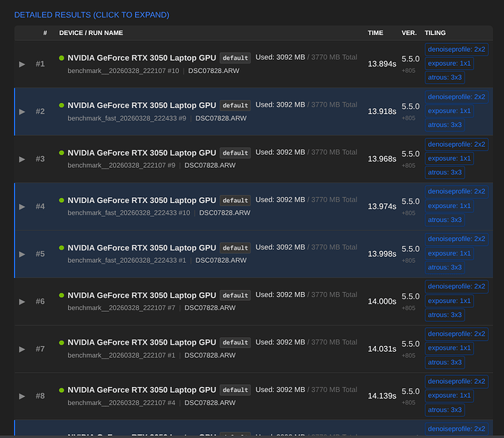This screenshot has width=504, height=438.
Task: Click the green status dot in row #5
Action: pos(61,247)
